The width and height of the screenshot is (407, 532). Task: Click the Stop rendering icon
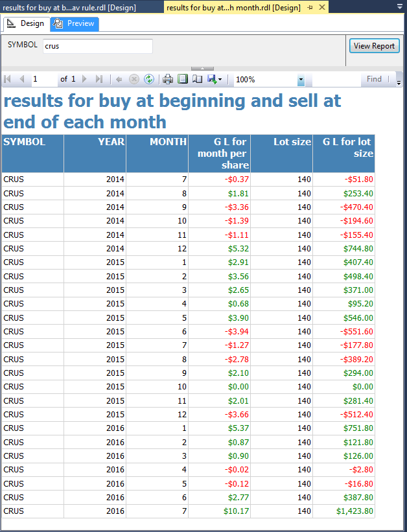134,79
